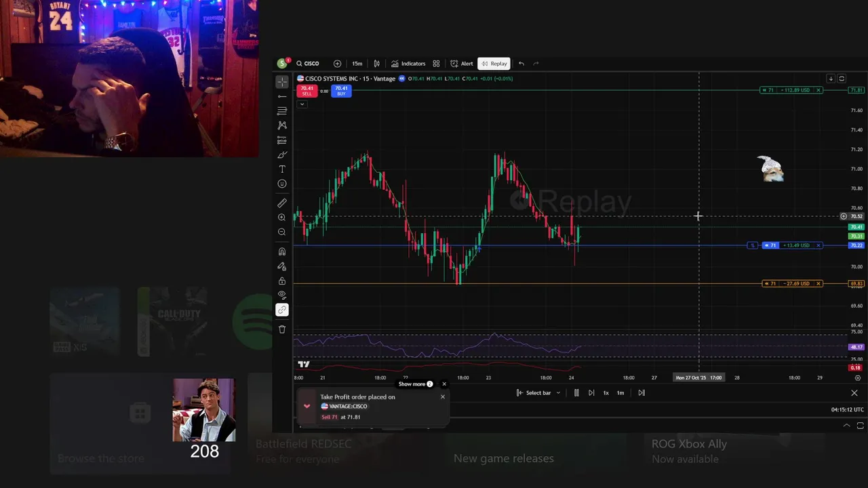Toggle lock all drawing tools
Viewport: 868px width, 488px height.
[282, 281]
